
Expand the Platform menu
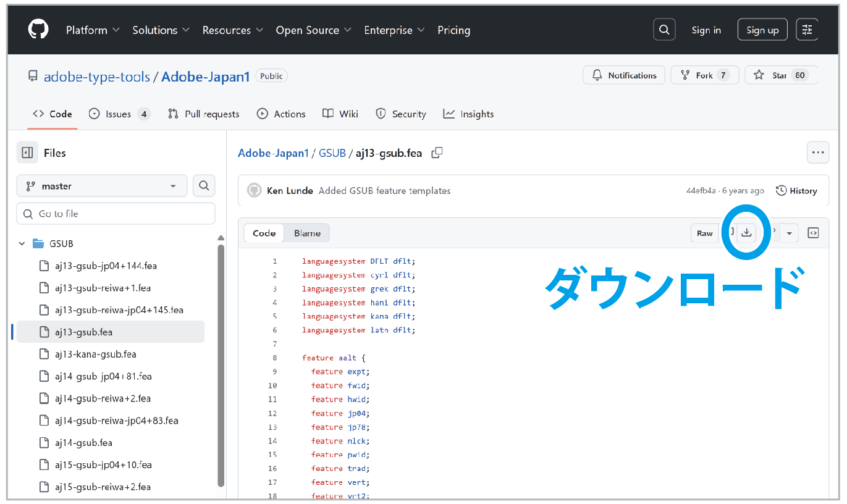pos(93,30)
